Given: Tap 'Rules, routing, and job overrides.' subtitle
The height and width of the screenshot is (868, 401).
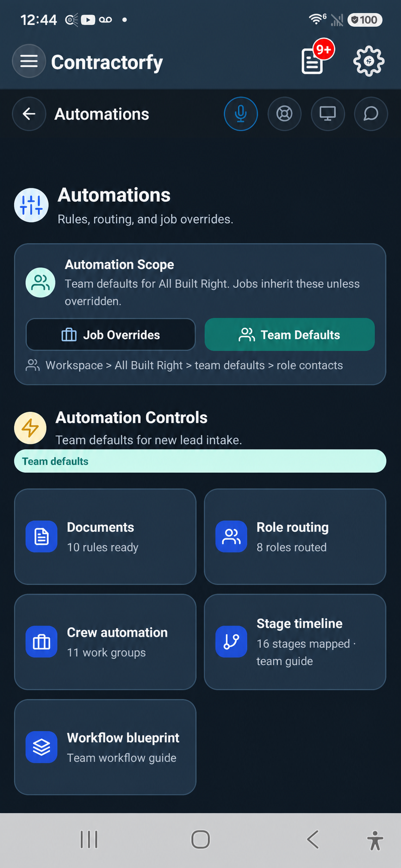Looking at the screenshot, I should [x=145, y=219].
